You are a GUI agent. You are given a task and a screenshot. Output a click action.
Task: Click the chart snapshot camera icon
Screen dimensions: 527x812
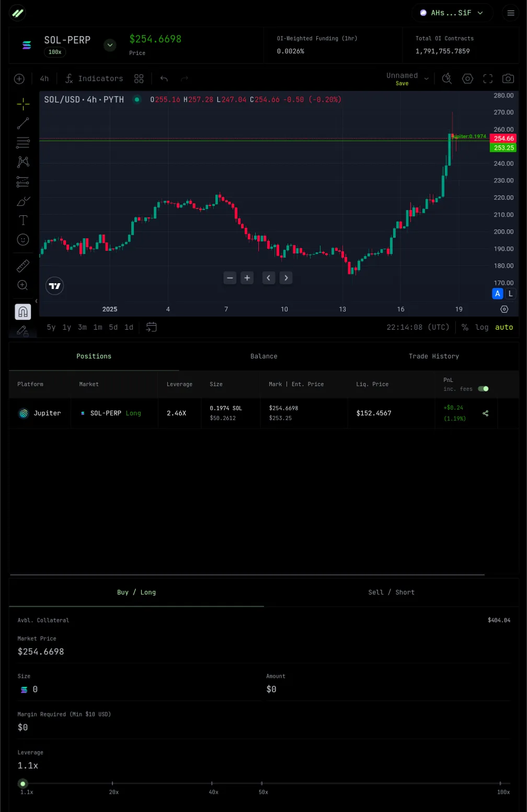pos(508,79)
